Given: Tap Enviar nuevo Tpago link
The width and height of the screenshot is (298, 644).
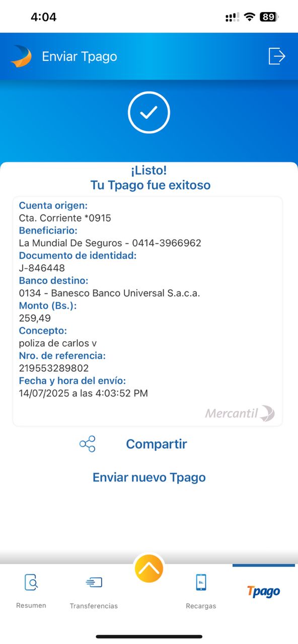Looking at the screenshot, I should click(149, 477).
